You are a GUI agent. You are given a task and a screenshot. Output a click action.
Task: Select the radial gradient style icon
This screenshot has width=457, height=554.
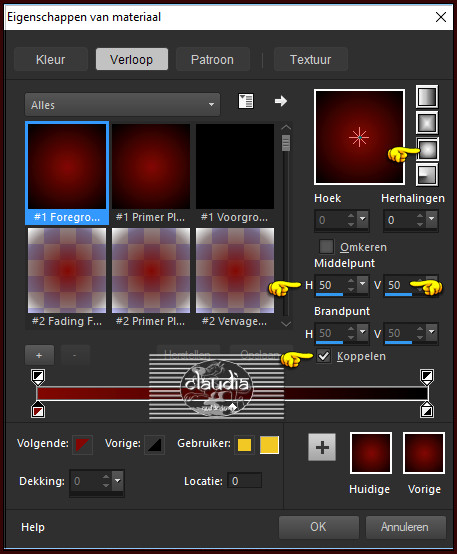[x=427, y=175]
